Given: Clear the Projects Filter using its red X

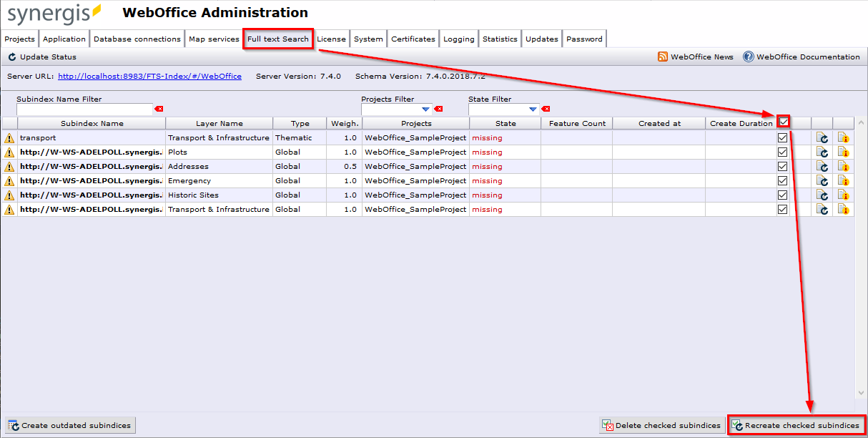Looking at the screenshot, I should click(438, 109).
